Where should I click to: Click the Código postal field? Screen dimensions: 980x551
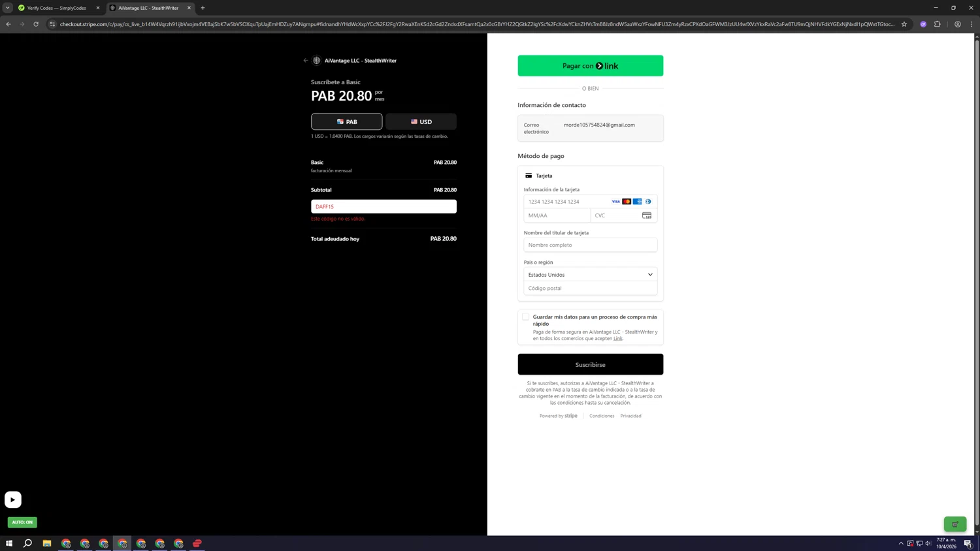point(591,288)
